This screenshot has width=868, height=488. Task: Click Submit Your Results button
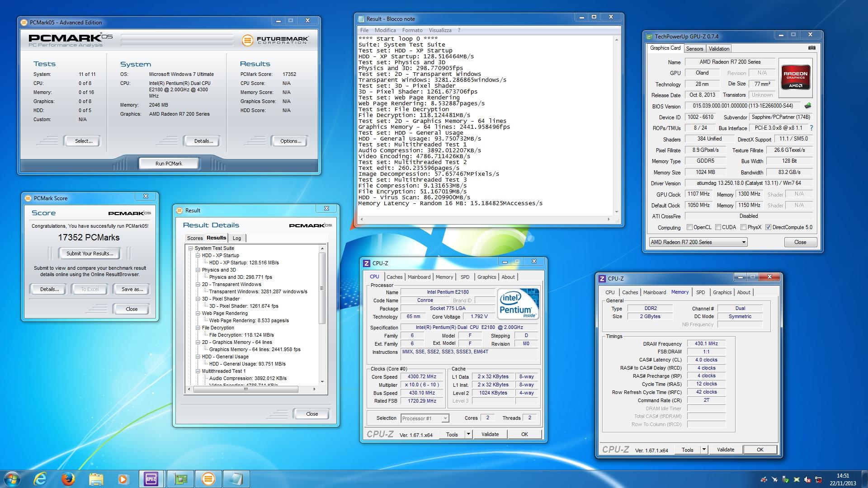coord(90,253)
